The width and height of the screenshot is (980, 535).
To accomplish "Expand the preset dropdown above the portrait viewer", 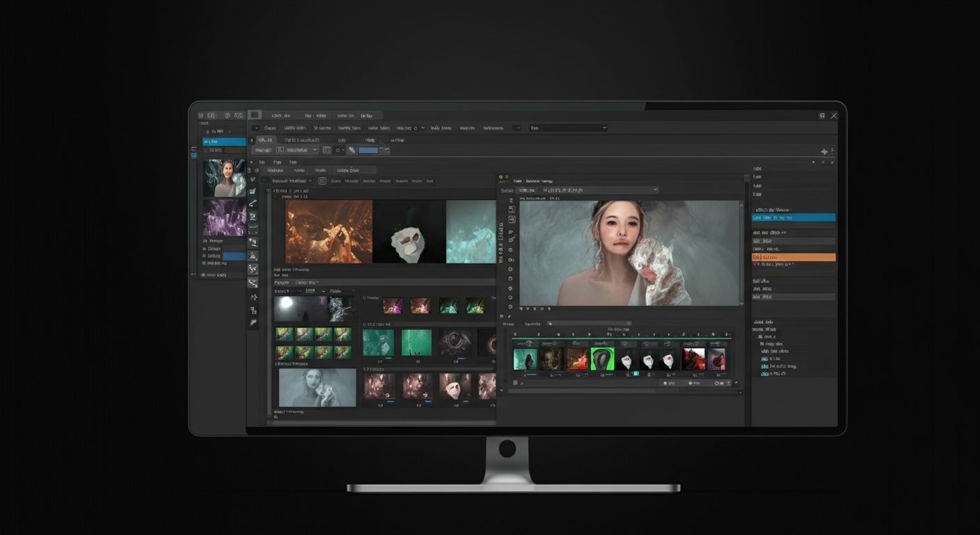I will click(597, 189).
